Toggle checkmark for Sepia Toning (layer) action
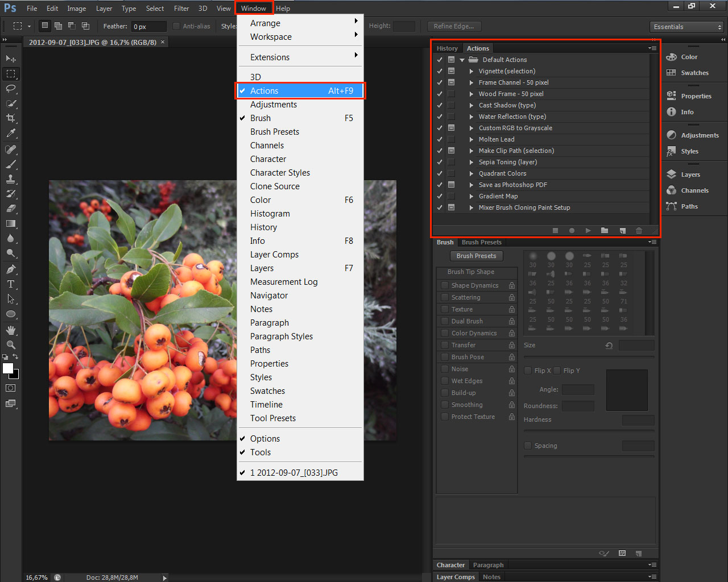 440,162
